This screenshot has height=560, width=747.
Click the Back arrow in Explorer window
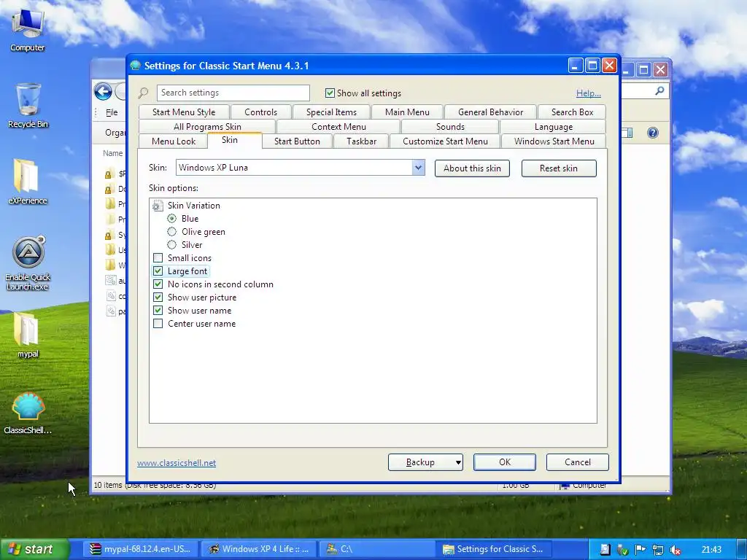[x=103, y=91]
